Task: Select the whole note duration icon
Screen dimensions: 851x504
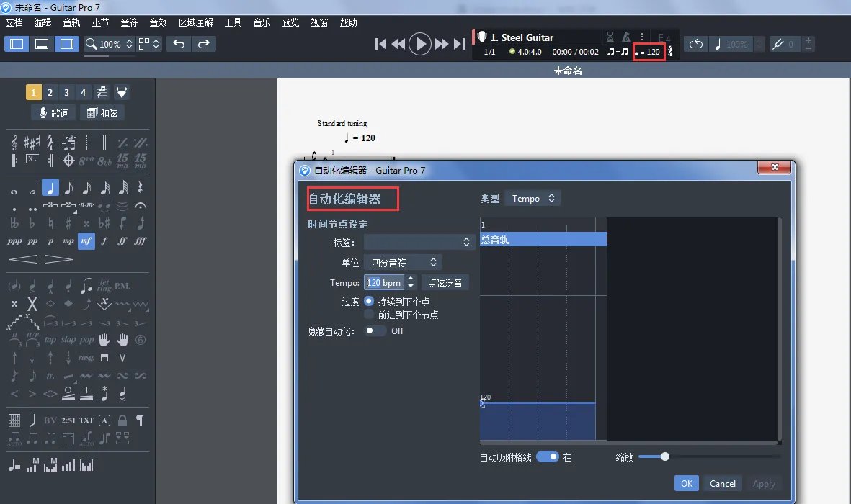Action: [14, 188]
